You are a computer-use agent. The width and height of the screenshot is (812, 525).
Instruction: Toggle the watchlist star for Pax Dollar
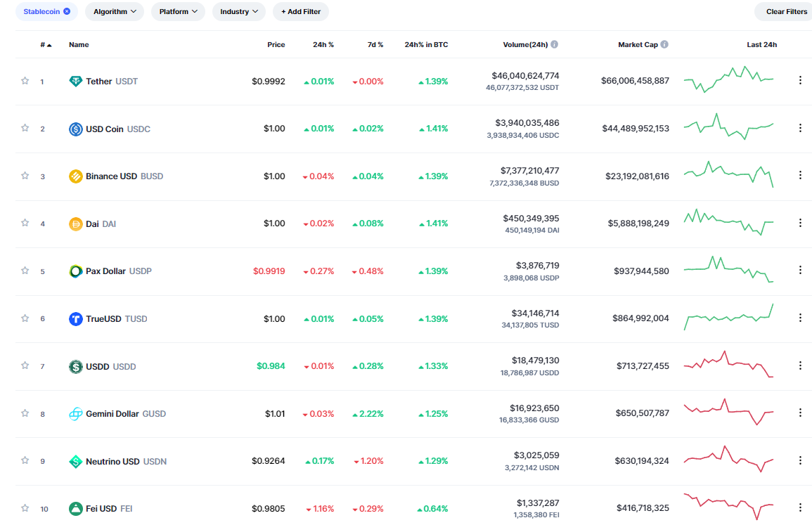[25, 271]
